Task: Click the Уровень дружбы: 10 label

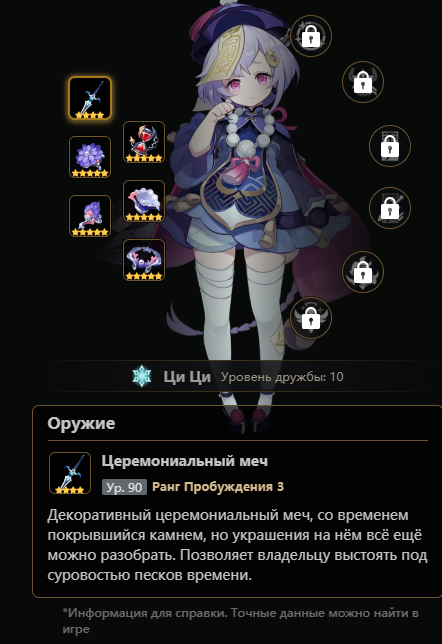Action: pyautogui.click(x=282, y=377)
